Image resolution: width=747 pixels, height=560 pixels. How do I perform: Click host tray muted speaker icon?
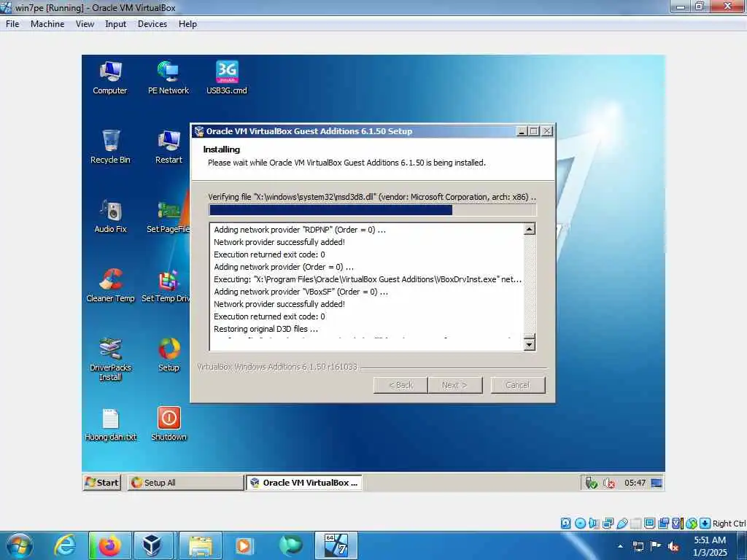(x=673, y=546)
